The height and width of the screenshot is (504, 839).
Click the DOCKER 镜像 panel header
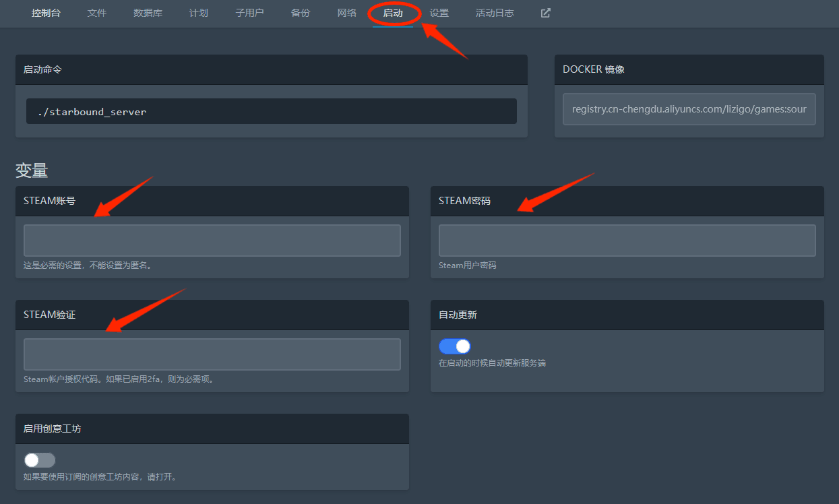tap(689, 69)
